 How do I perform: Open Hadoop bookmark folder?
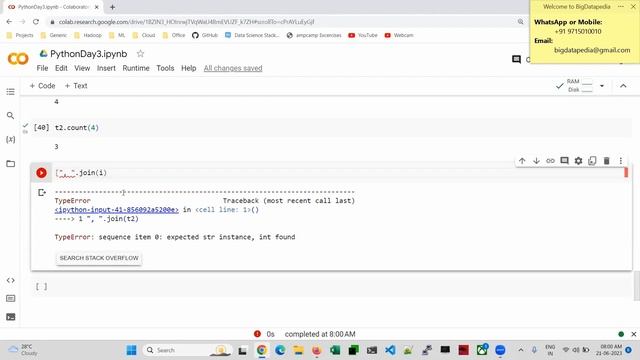(x=88, y=36)
